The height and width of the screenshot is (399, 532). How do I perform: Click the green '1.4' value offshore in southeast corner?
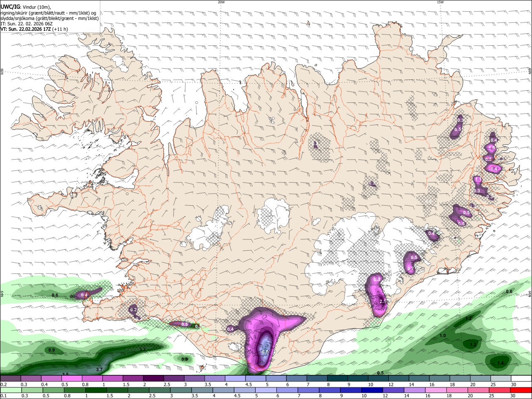pos(500,363)
